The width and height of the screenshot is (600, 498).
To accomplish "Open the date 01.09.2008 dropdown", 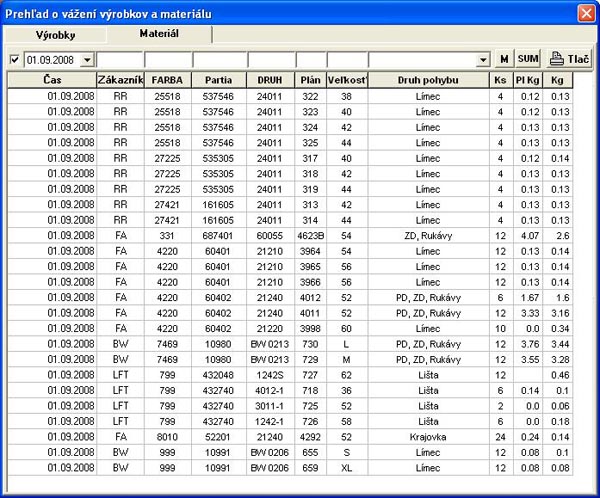I will click(87, 61).
